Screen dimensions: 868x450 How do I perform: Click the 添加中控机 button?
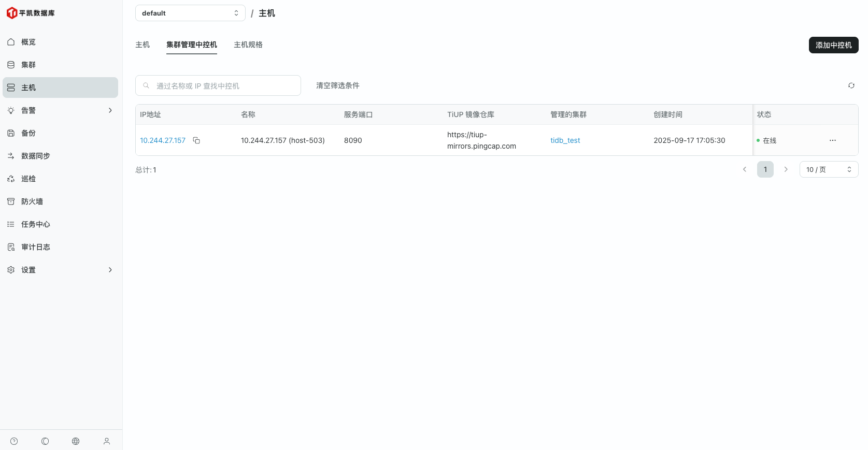tap(833, 45)
